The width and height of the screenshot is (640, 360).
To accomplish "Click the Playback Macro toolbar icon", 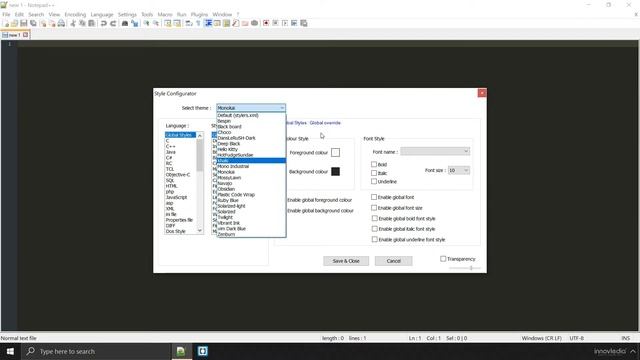I will pos(285,23).
